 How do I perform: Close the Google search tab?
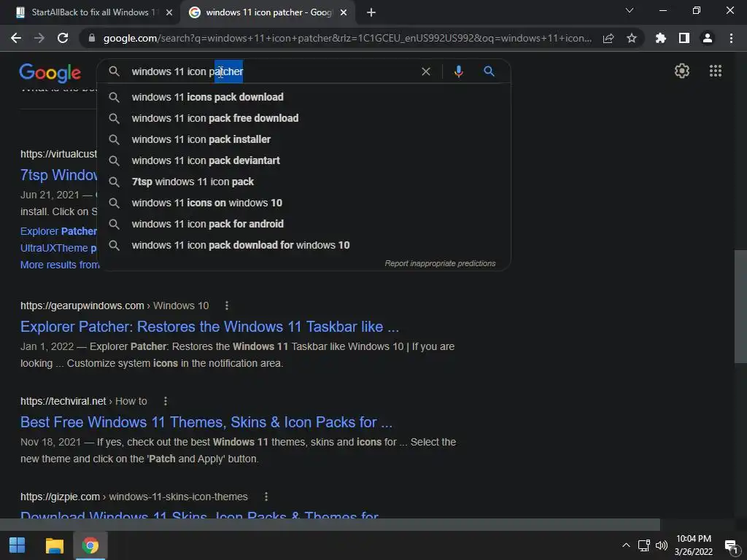point(344,12)
